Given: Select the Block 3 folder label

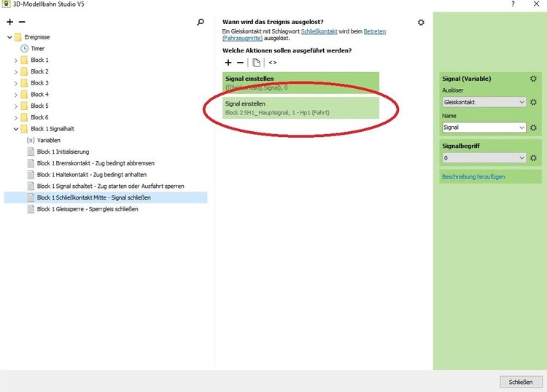Looking at the screenshot, I should point(39,83).
